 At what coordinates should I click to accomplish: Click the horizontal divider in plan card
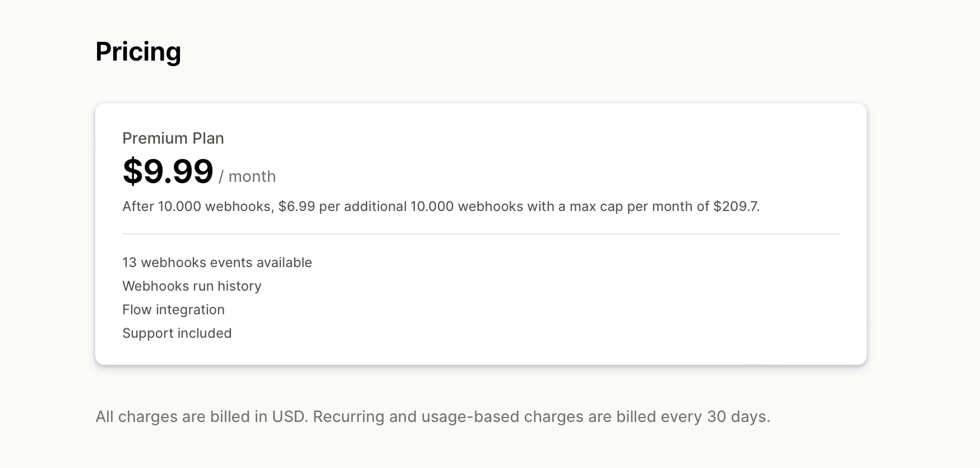coord(480,234)
